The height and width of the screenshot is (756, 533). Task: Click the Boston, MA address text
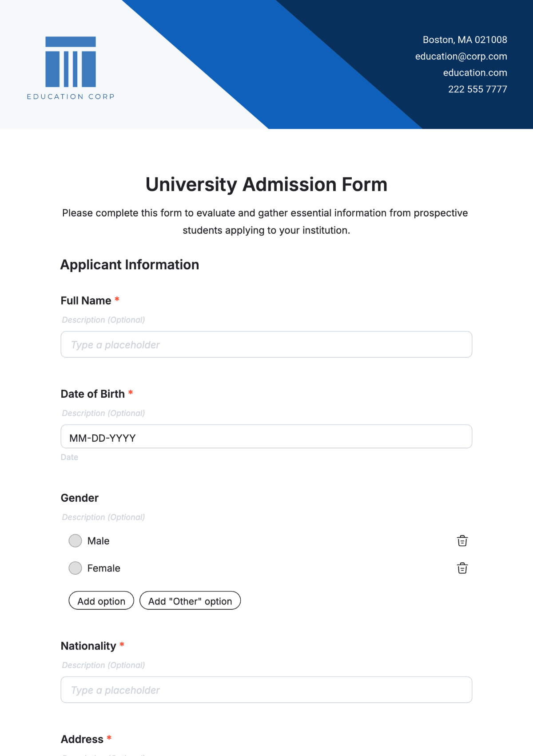click(x=465, y=40)
